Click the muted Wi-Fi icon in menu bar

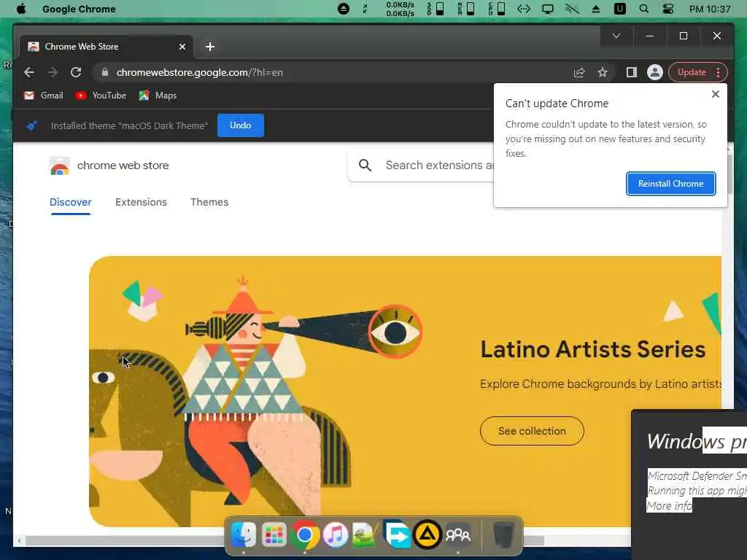point(572,9)
